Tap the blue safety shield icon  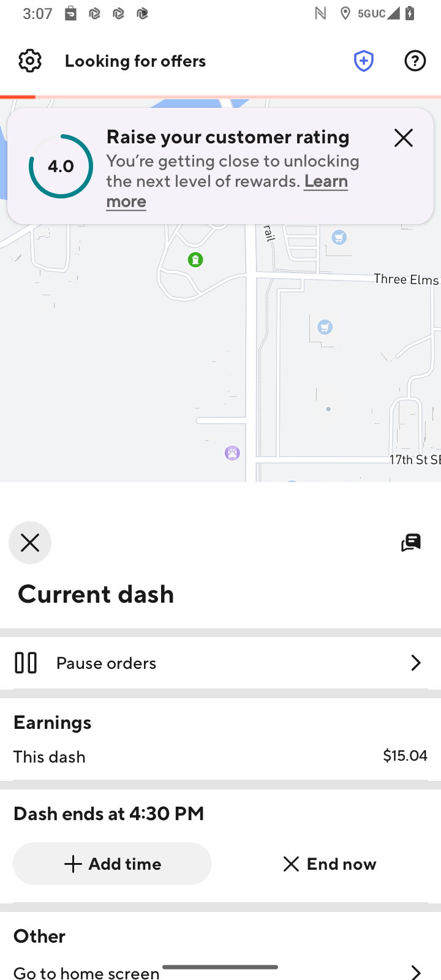click(x=364, y=61)
